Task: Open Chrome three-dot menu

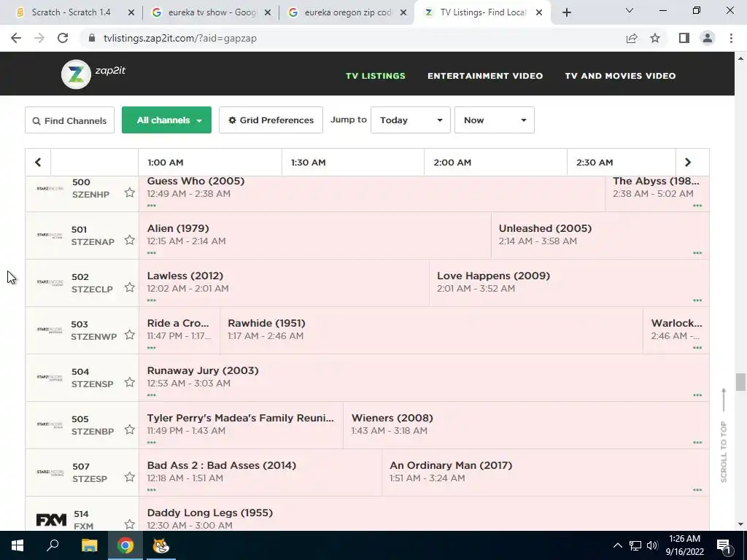Action: pos(731,38)
